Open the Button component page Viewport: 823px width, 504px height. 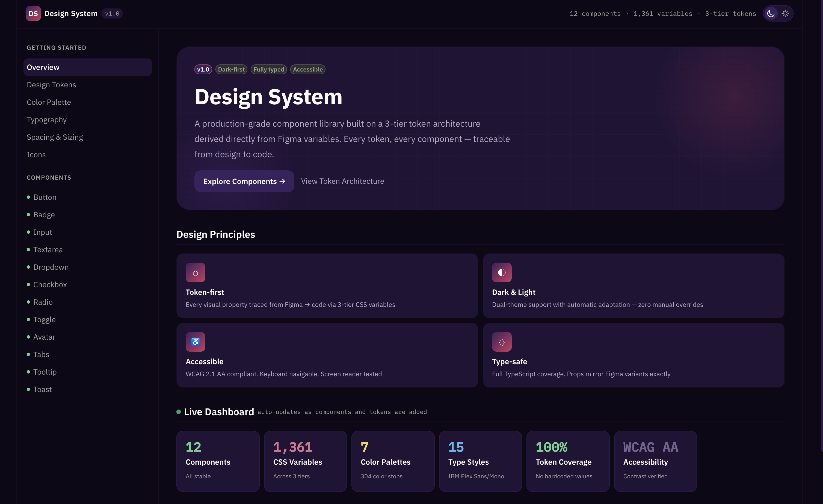tap(87, 197)
